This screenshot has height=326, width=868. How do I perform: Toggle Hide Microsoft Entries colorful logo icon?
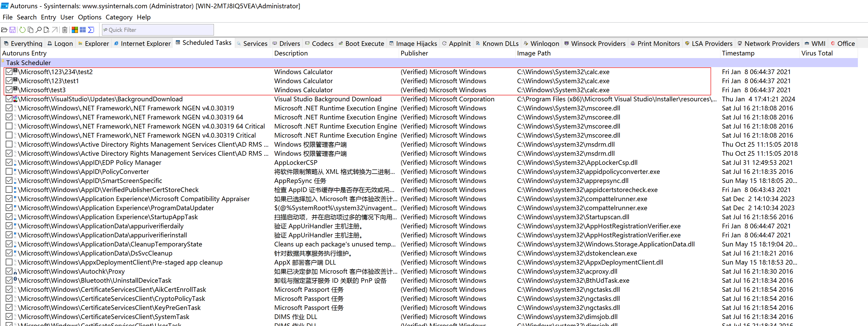tap(75, 30)
